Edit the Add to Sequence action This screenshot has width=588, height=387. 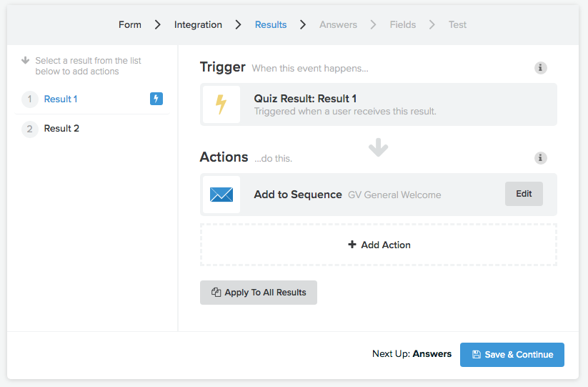[524, 194]
